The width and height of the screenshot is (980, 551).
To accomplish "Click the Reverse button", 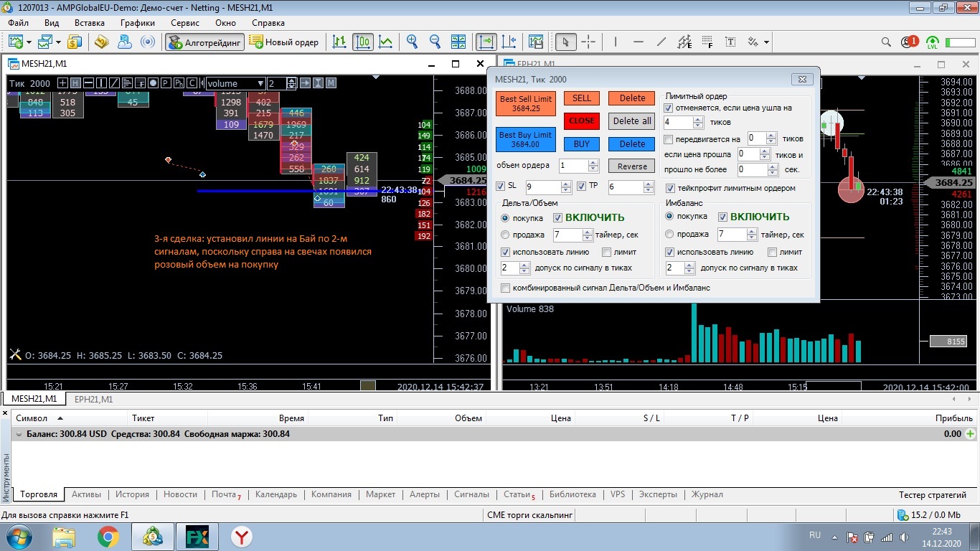I will [632, 166].
